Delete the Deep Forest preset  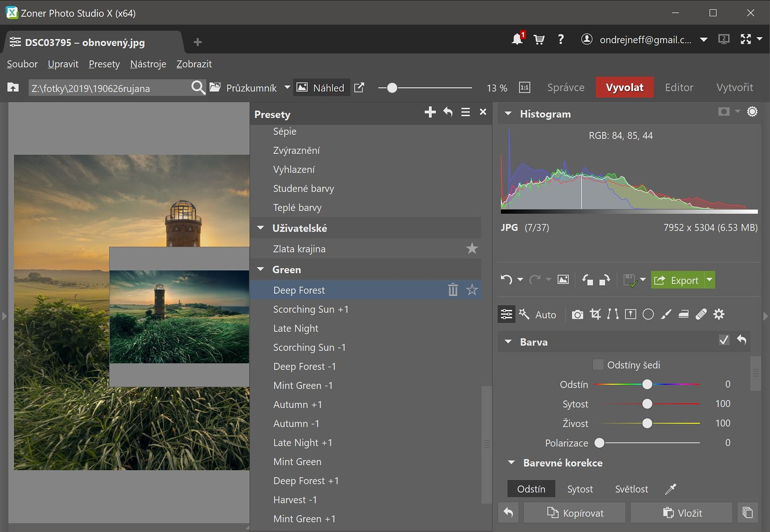coord(453,290)
